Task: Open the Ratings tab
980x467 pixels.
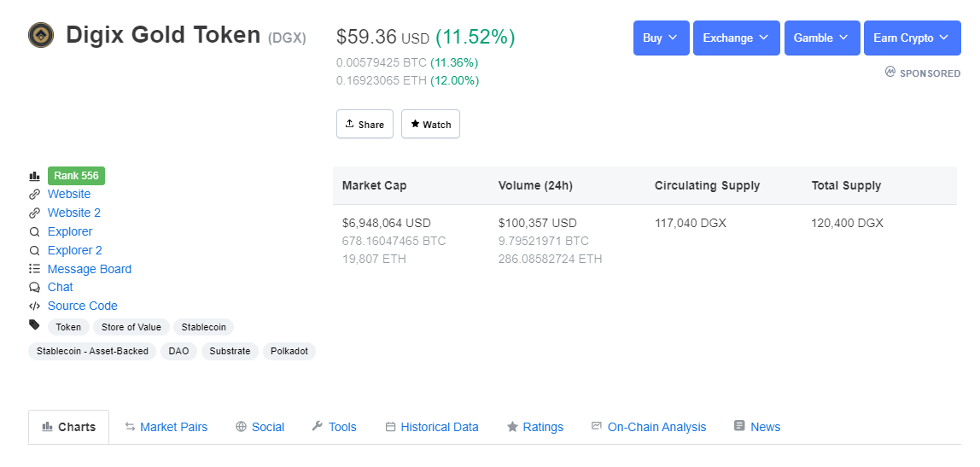Action: click(535, 427)
